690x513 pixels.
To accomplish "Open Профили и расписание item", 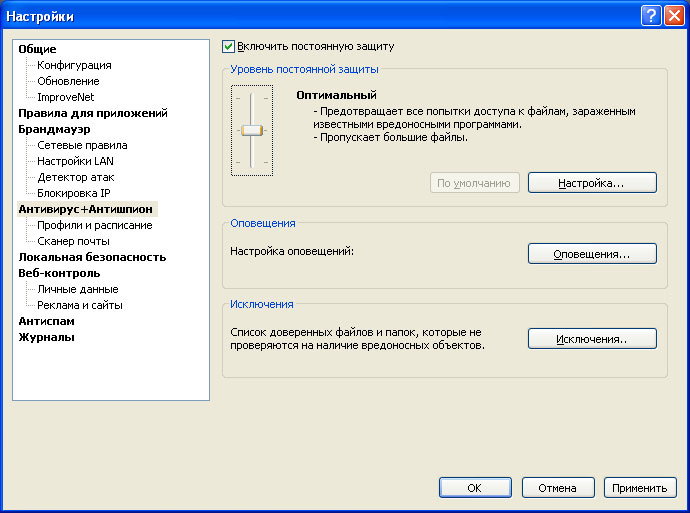I will [x=95, y=225].
